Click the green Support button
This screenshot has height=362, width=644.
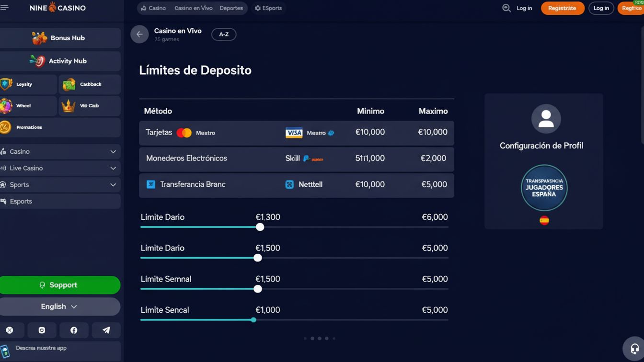click(59, 285)
